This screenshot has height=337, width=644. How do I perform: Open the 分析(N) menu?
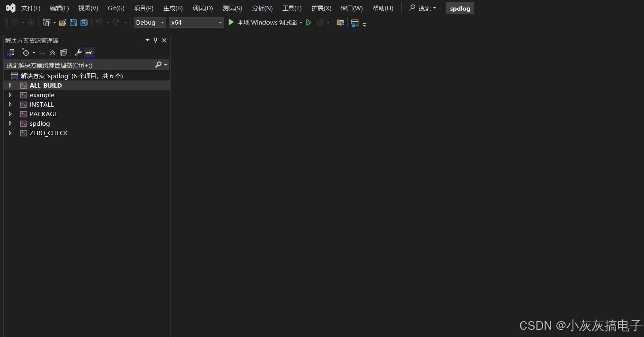(x=263, y=8)
